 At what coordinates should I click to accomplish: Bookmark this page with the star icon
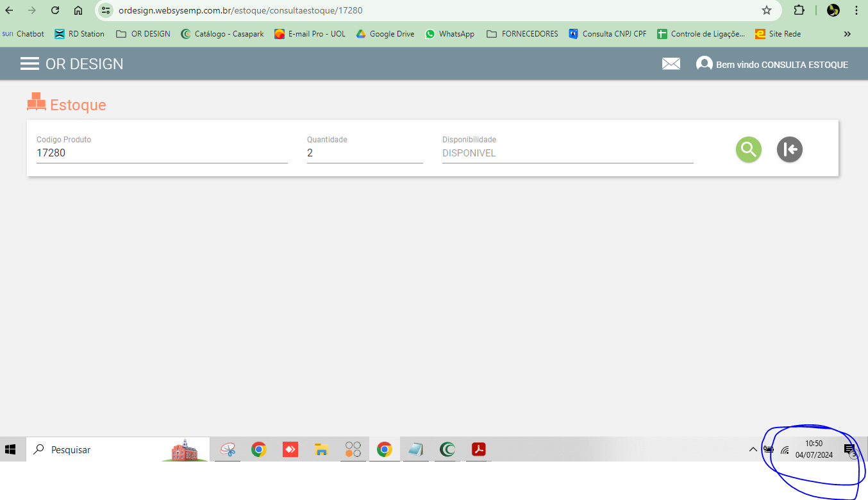click(x=766, y=10)
